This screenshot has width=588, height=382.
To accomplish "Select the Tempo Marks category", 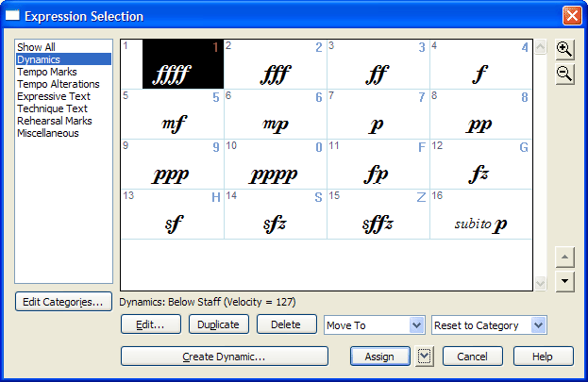I will point(47,72).
